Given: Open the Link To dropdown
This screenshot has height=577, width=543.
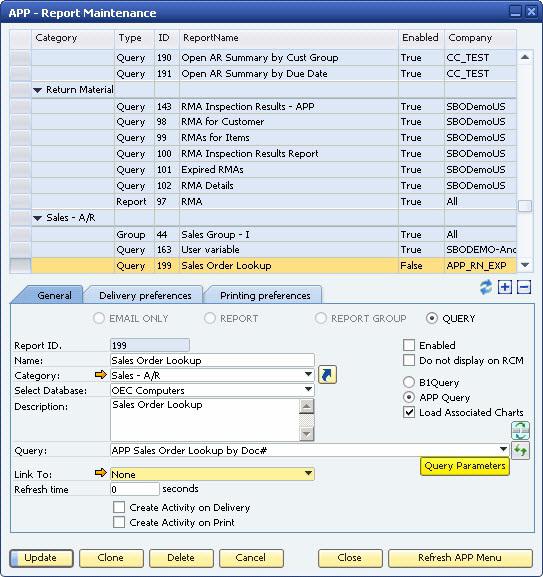Looking at the screenshot, I should pyautogui.click(x=309, y=474).
